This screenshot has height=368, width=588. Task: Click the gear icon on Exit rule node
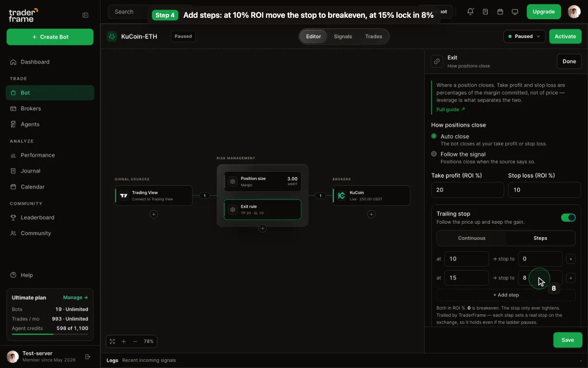tap(233, 210)
